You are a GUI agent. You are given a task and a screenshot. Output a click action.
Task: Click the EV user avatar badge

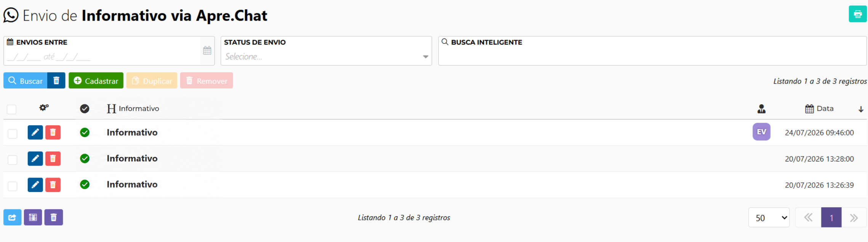[x=761, y=132]
